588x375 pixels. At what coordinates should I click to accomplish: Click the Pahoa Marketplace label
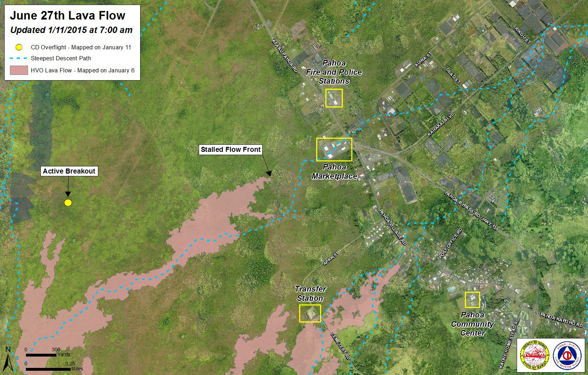[334, 172]
